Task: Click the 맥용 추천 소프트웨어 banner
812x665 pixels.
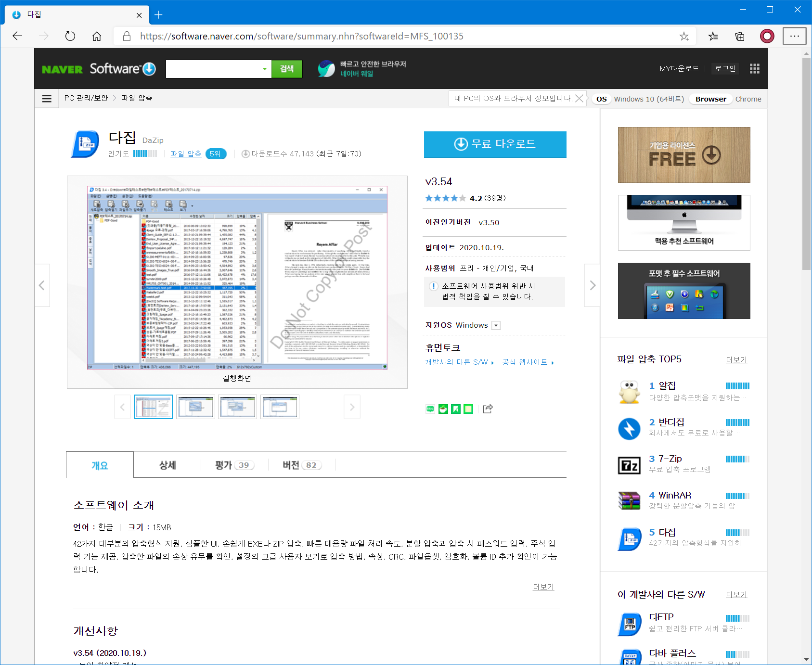Action: coord(684,223)
